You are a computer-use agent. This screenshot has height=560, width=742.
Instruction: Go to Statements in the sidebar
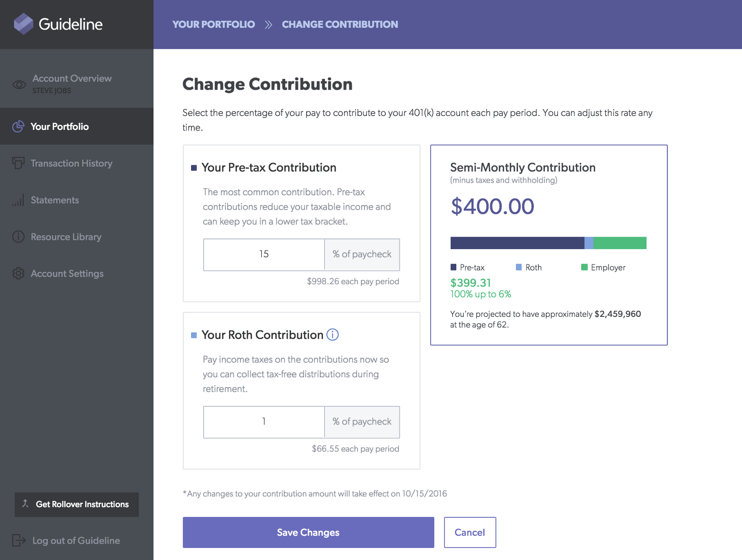click(55, 200)
